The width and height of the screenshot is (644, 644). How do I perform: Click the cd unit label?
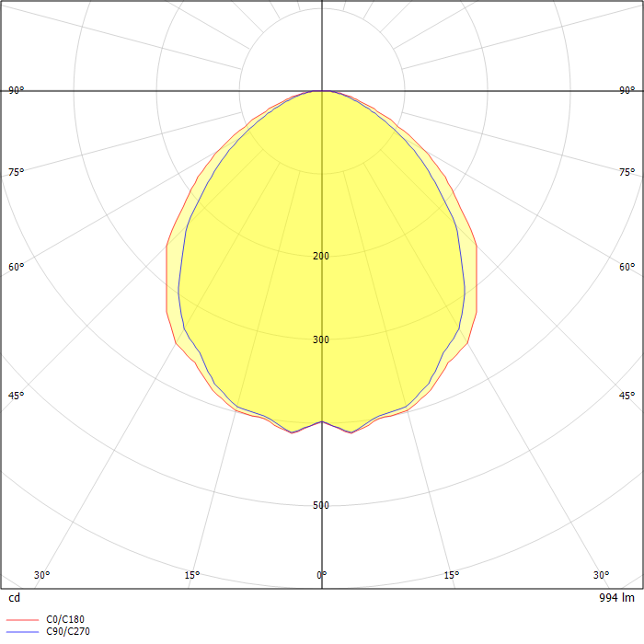[x=15, y=598]
